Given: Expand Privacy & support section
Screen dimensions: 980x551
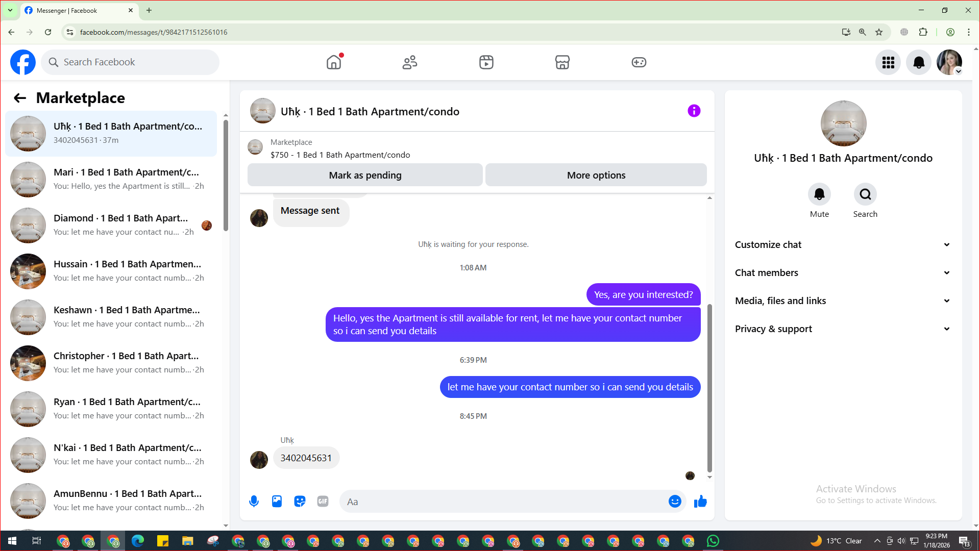Looking at the screenshot, I should pyautogui.click(x=842, y=329).
